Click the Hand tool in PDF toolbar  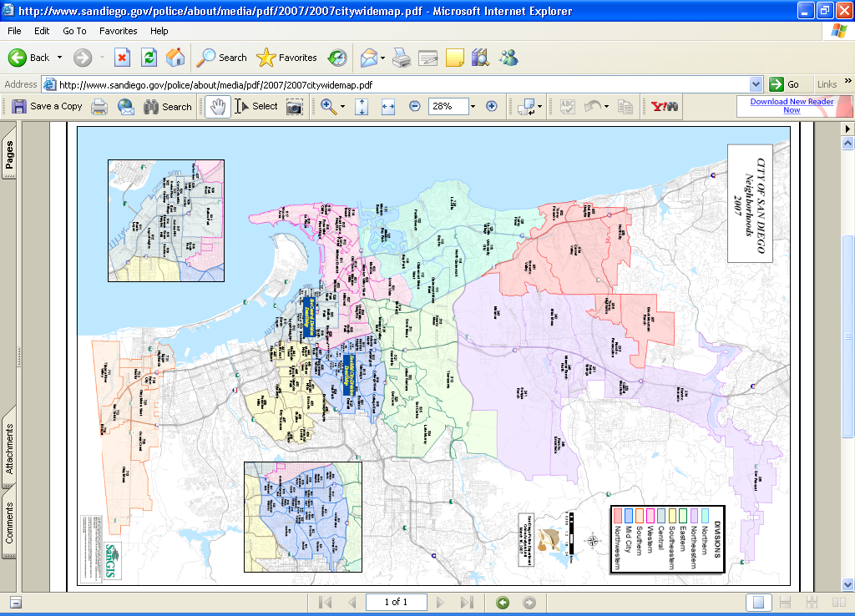click(x=218, y=107)
